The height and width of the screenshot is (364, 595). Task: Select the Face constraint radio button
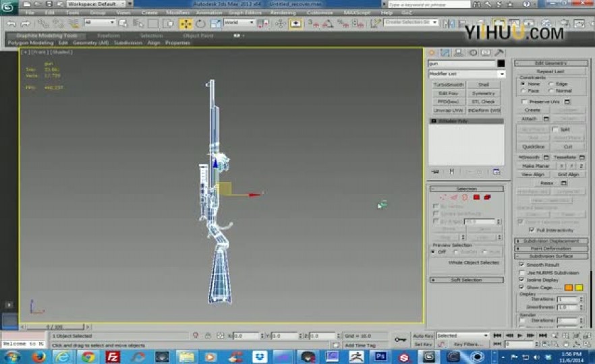(523, 91)
